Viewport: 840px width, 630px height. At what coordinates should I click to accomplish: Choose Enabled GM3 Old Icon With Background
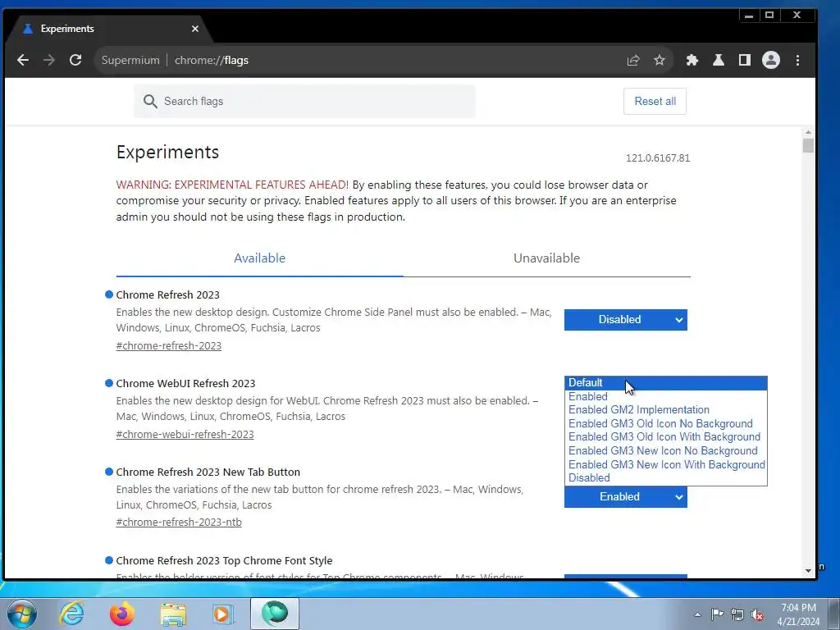pos(666,437)
